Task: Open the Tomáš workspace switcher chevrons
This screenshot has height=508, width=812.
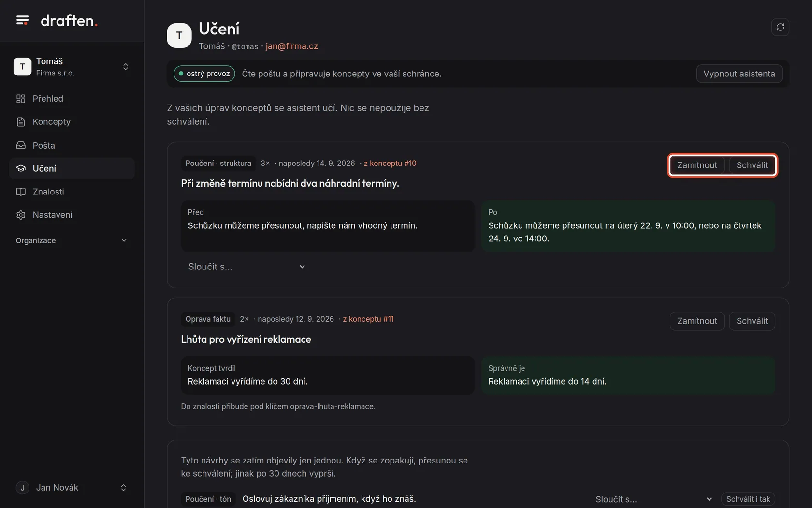Action: (126, 67)
